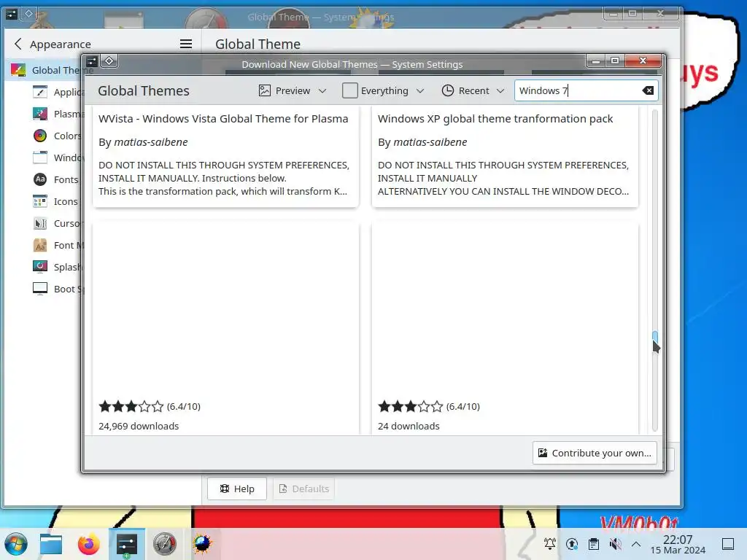
Task: Open the clipboard tray icon
Action: (x=594, y=543)
